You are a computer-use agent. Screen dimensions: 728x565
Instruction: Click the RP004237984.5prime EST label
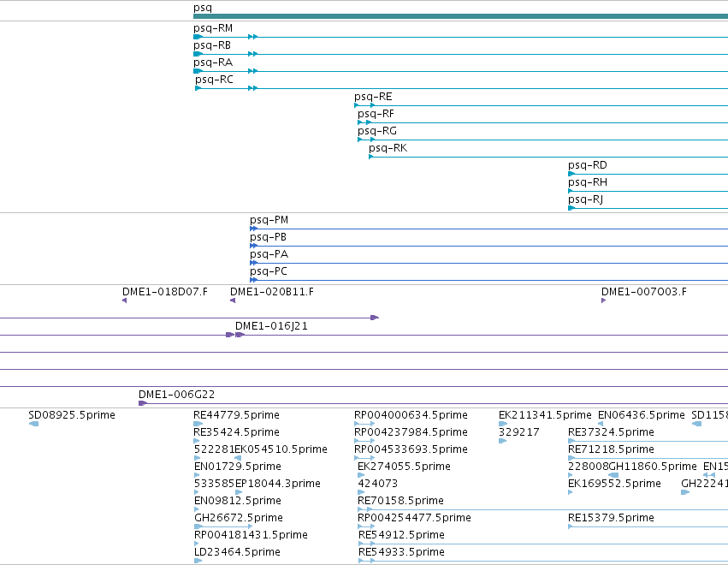pyautogui.click(x=411, y=432)
